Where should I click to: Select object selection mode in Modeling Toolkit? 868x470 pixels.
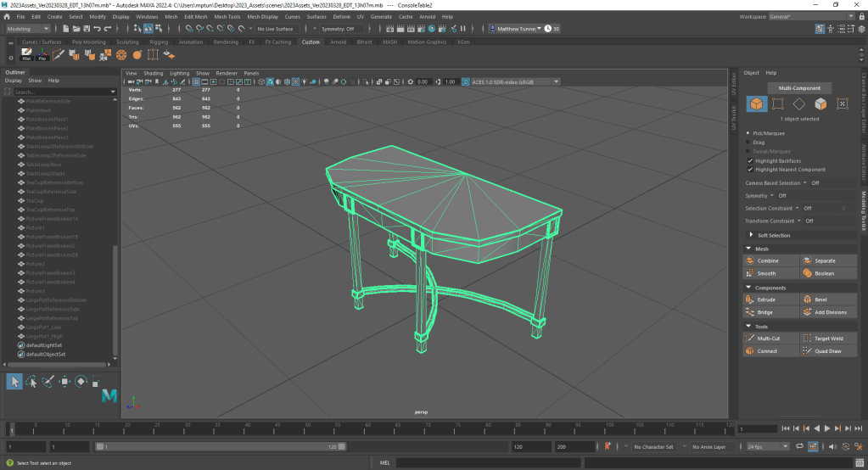755,104
